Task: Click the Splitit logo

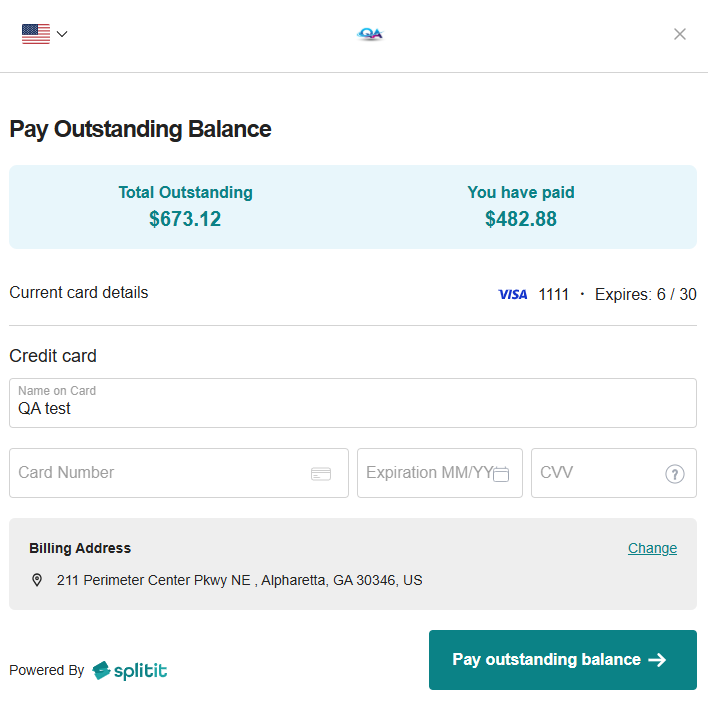Action: 130,670
